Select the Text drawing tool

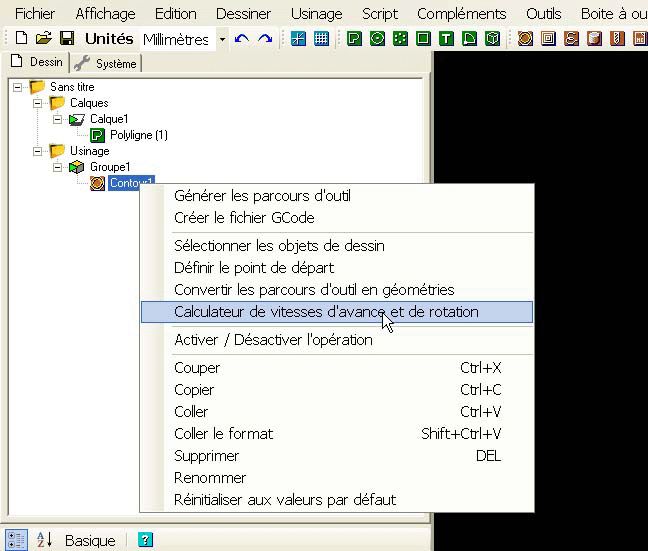[x=446, y=39]
